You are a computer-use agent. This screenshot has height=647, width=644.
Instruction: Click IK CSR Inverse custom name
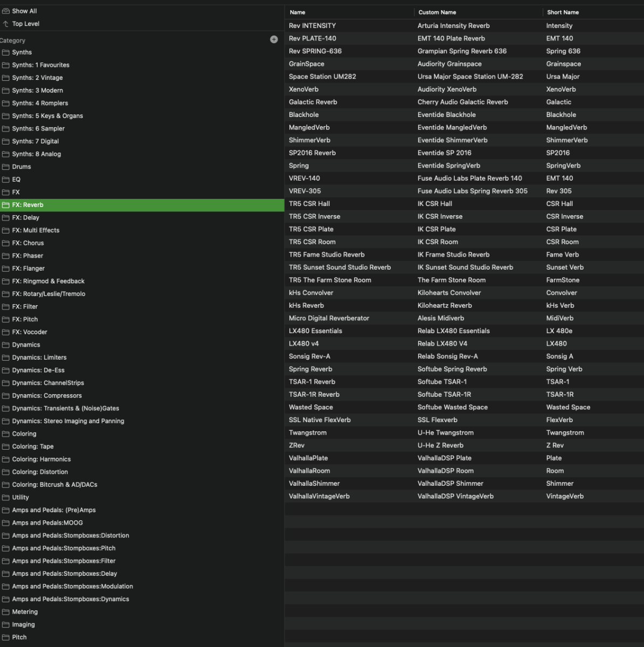pos(440,216)
